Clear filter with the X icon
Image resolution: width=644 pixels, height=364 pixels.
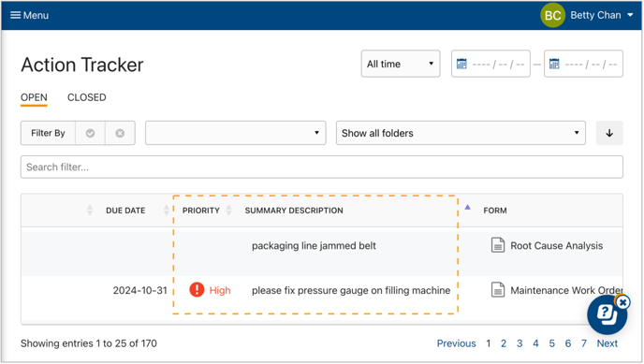120,133
